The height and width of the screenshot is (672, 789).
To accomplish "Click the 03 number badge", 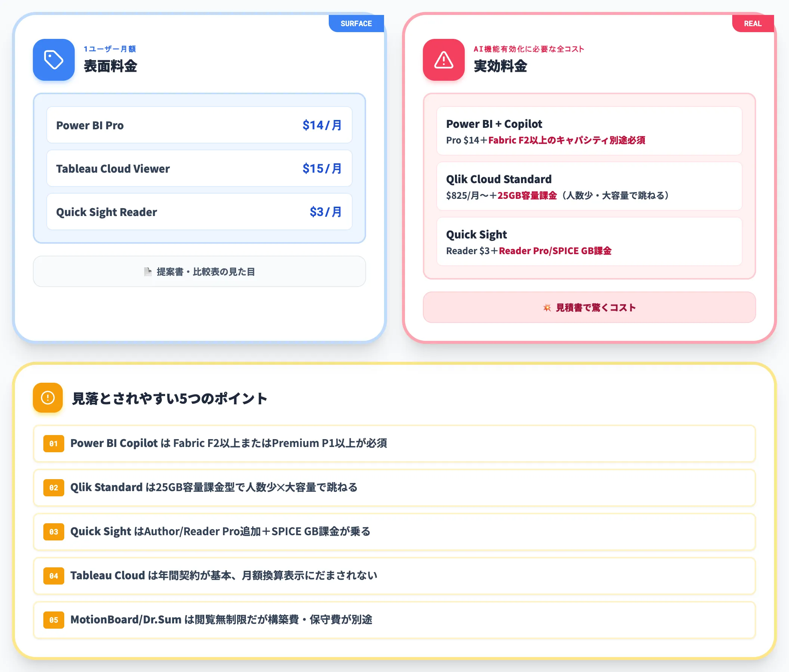I will click(x=54, y=532).
